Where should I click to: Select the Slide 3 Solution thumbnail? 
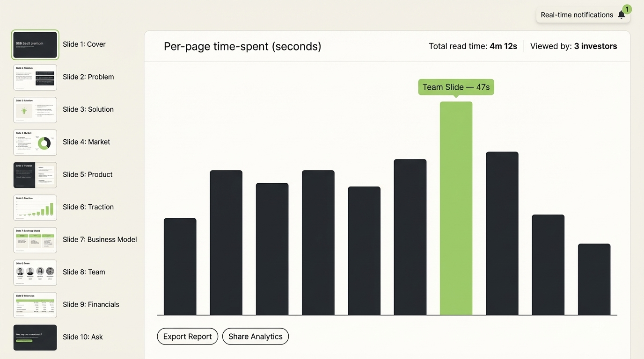(x=35, y=109)
